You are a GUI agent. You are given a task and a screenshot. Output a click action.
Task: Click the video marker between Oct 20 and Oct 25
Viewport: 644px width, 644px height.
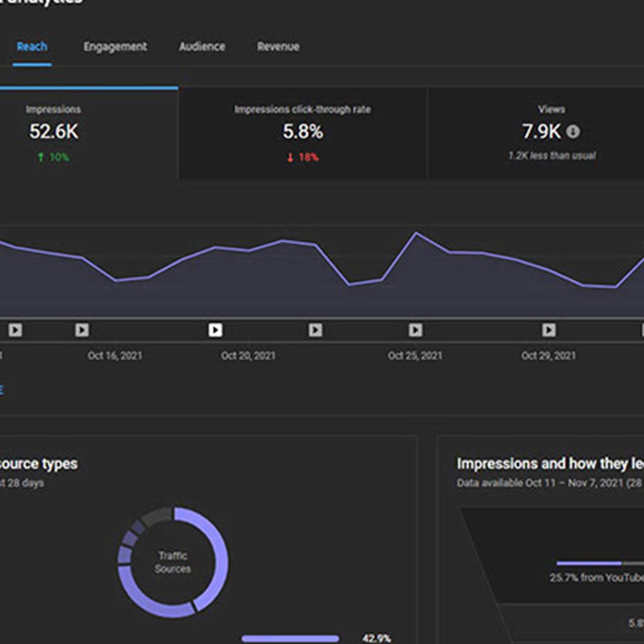click(x=315, y=330)
